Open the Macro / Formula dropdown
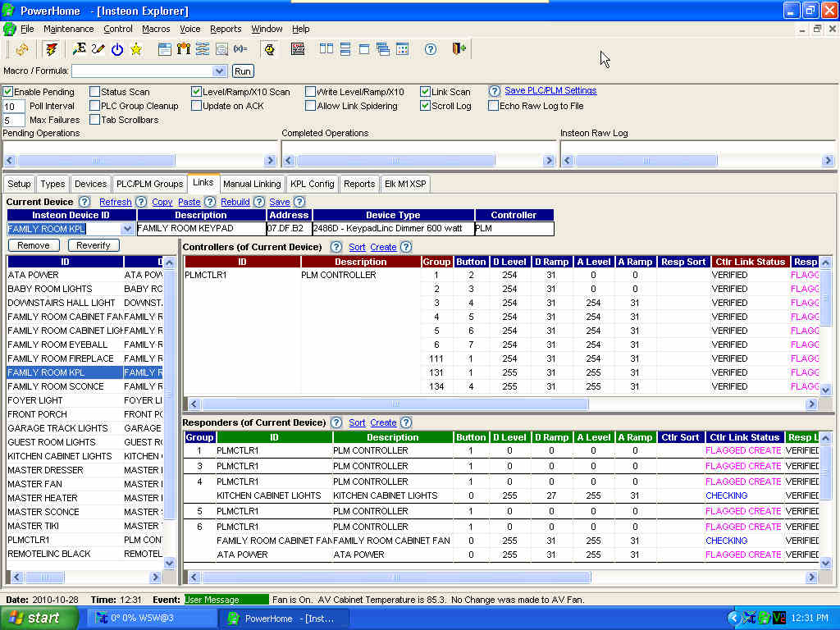The width and height of the screenshot is (840, 630). (x=218, y=71)
